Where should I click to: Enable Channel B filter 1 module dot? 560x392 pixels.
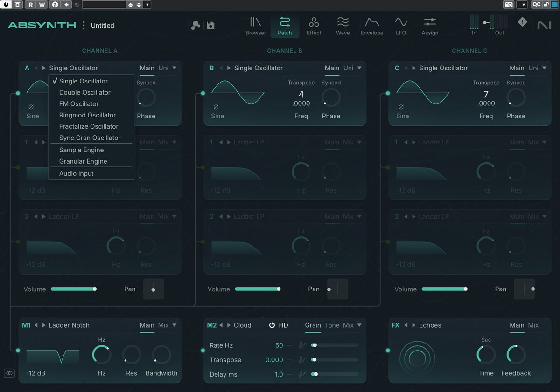coord(203,167)
